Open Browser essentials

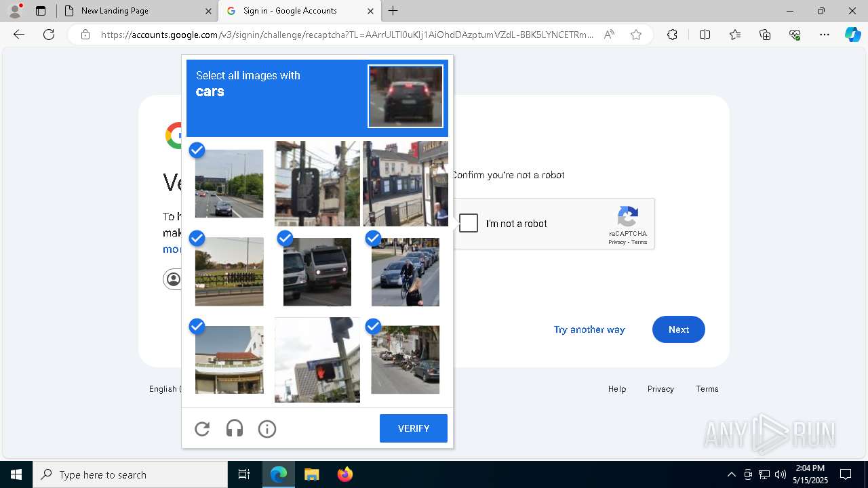(795, 35)
